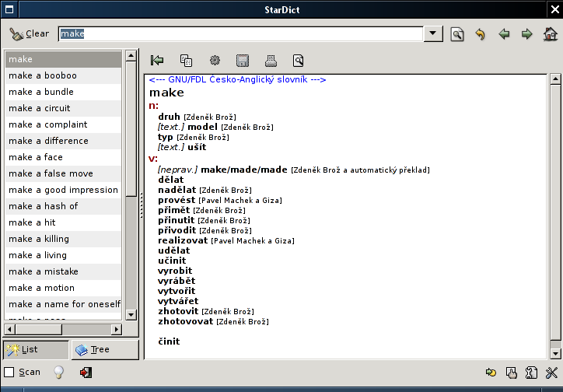Screen dimensions: 563x392
Task: Open the search history dropdown arrow
Action: point(433,33)
